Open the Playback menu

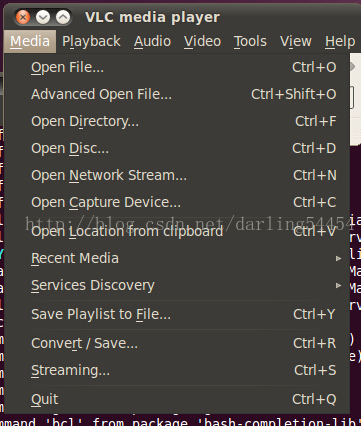[91, 42]
